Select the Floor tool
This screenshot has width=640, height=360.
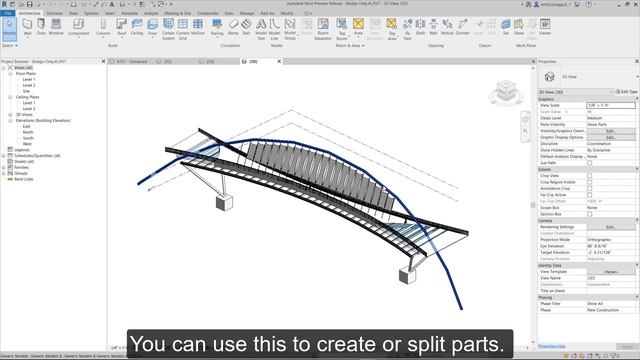coord(152,27)
